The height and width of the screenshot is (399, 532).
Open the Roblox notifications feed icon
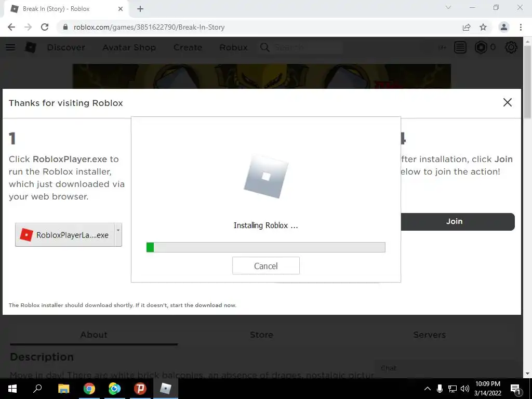[460, 47]
